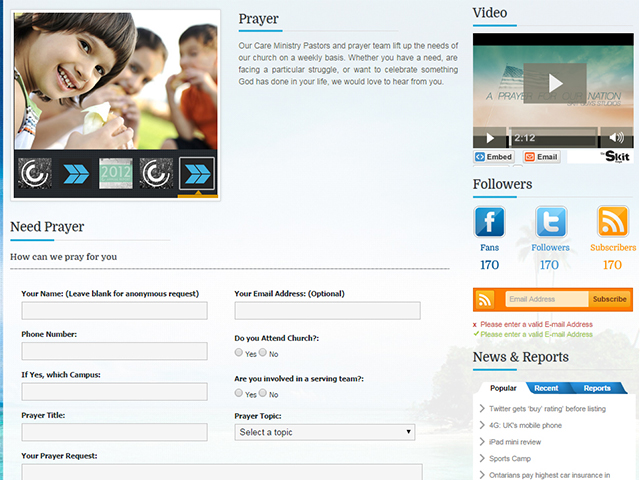Start video using bottom-bar play button
The image size is (640, 480).
(490, 138)
